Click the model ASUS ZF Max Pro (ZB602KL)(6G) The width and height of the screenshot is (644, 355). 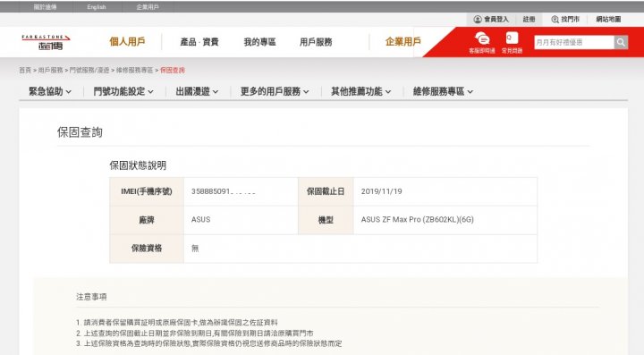click(418, 220)
